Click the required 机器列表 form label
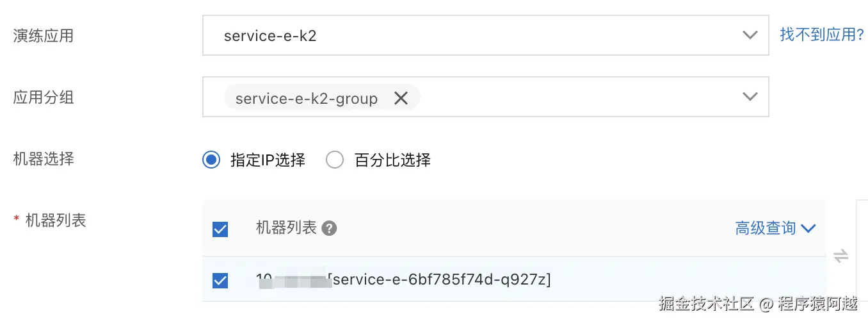This screenshot has width=868, height=323. [x=55, y=220]
